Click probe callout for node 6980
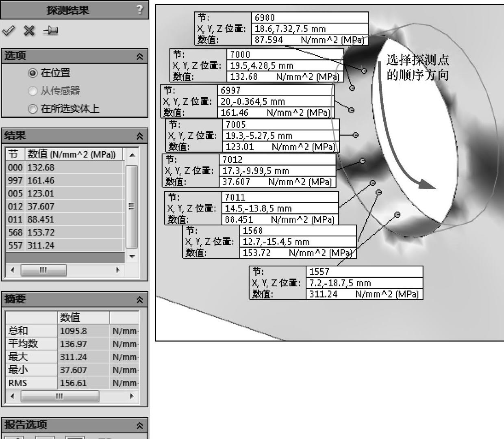 [281, 28]
